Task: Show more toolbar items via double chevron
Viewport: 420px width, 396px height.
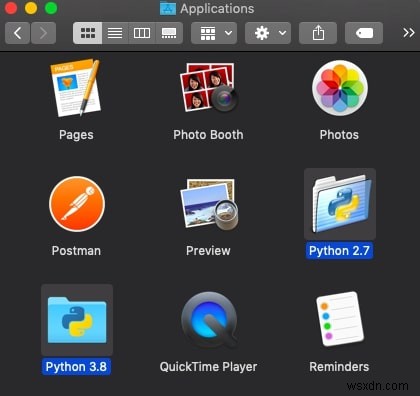Action: pyautogui.click(x=409, y=33)
